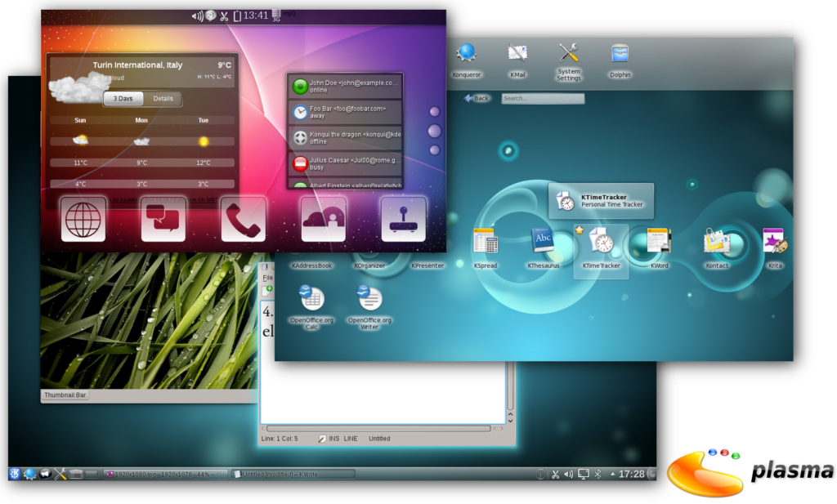Image resolution: width=837 pixels, height=504 pixels.
Task: Click KWrite vertical scroll down arrow
Action: 510,420
